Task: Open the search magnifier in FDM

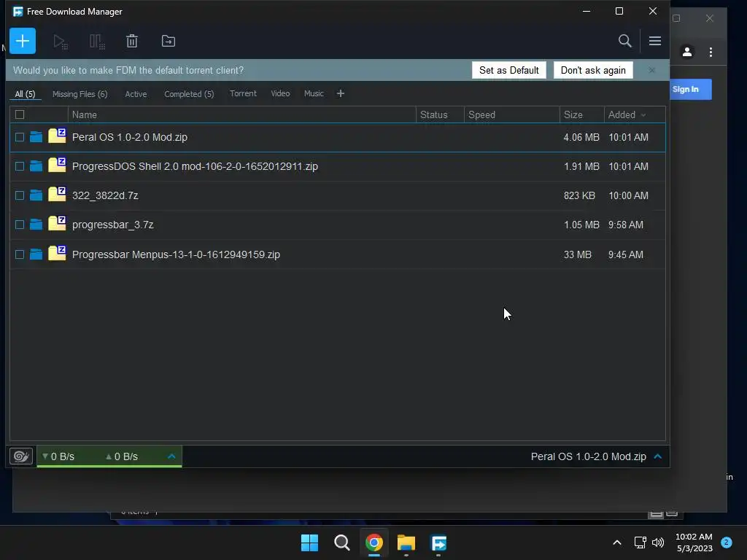Action: point(625,41)
